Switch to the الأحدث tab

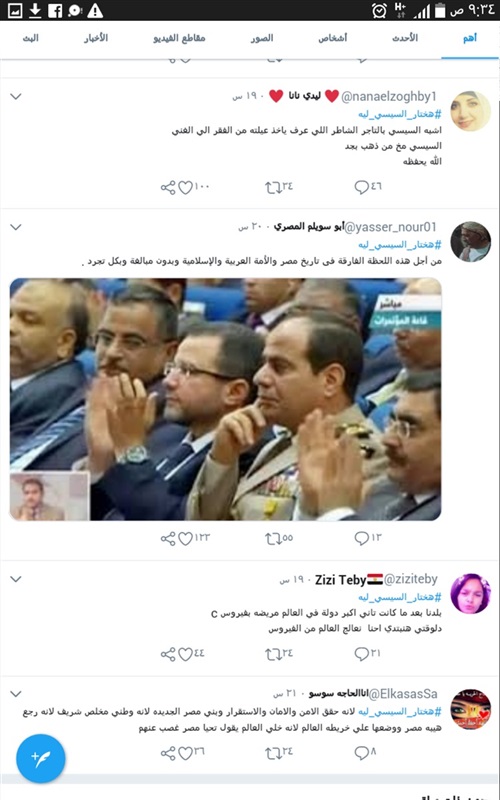(x=405, y=38)
